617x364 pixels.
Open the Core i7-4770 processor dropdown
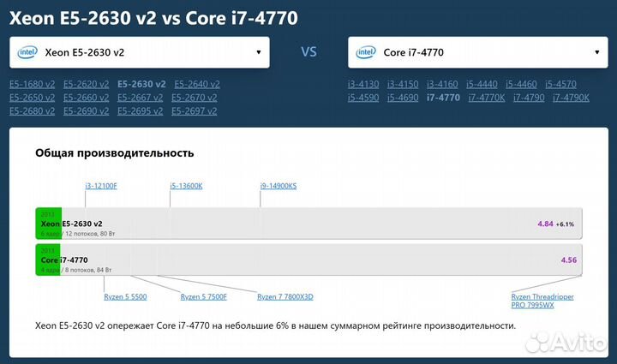tap(478, 52)
